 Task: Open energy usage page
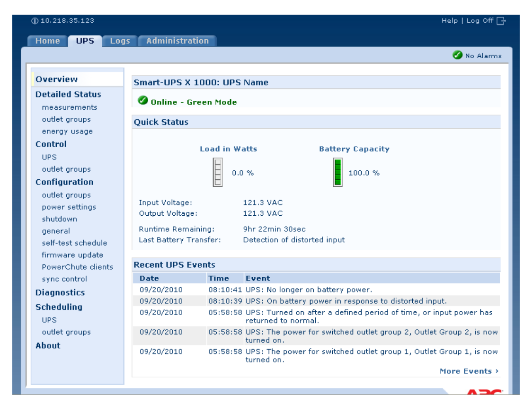click(67, 131)
